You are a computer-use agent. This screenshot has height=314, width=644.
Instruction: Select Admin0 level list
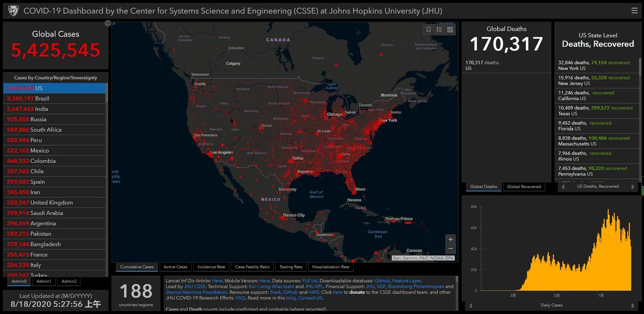click(x=19, y=281)
